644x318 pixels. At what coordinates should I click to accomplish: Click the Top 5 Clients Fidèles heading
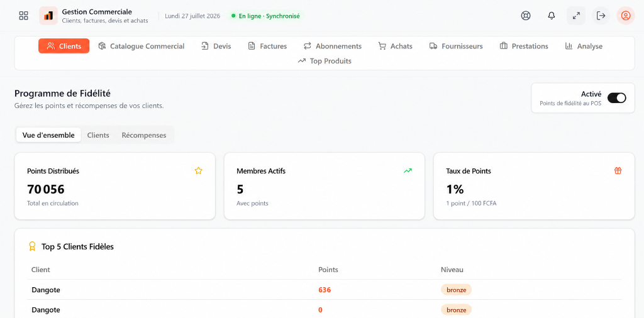click(77, 246)
